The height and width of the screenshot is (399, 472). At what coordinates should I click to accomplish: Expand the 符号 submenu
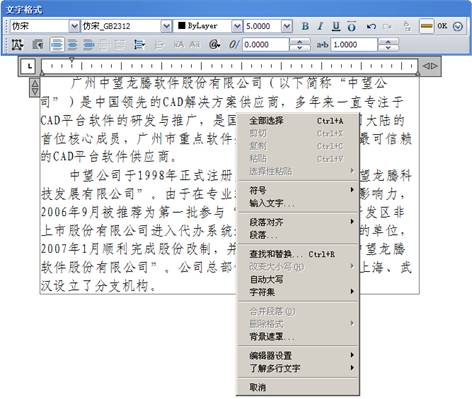click(298, 190)
